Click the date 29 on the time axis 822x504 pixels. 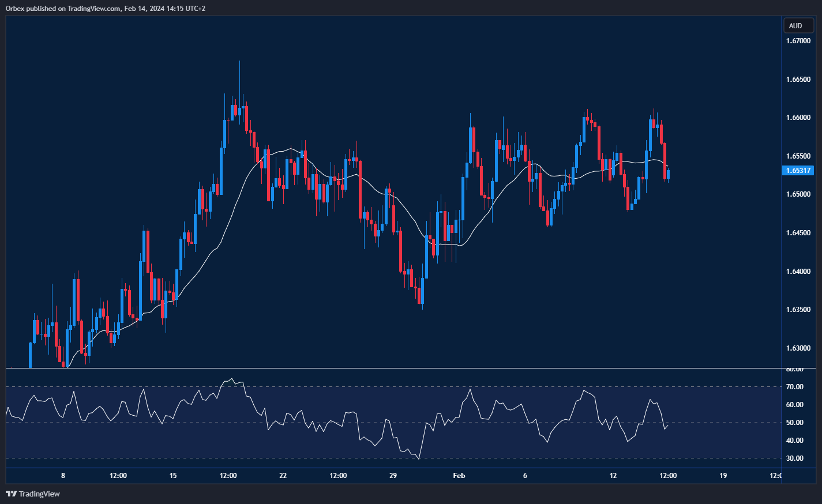[393, 476]
